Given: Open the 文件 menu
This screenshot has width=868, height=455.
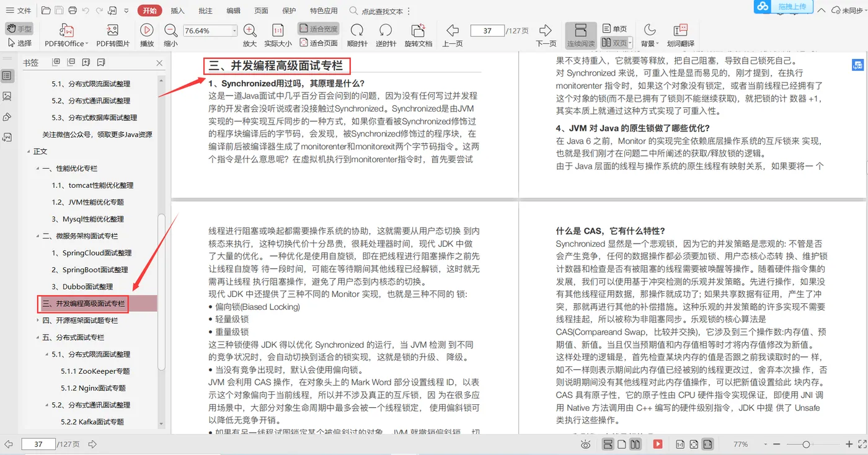Looking at the screenshot, I should (19, 11).
